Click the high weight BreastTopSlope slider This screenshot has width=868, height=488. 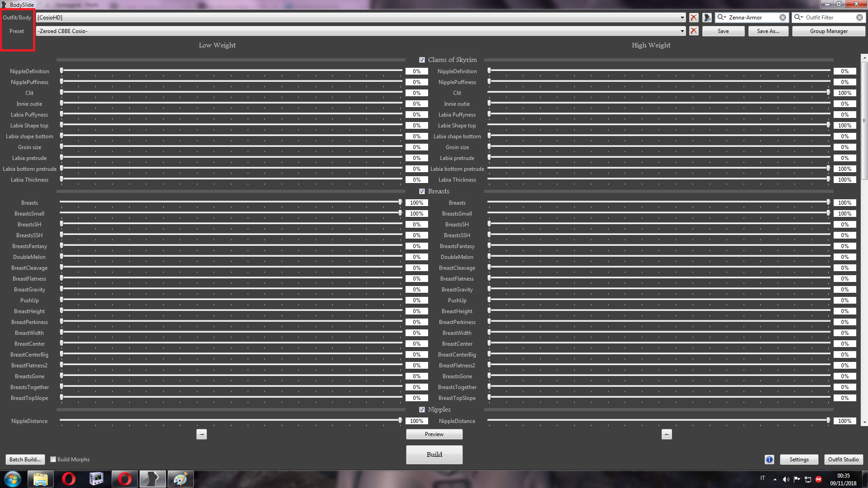pos(659,398)
